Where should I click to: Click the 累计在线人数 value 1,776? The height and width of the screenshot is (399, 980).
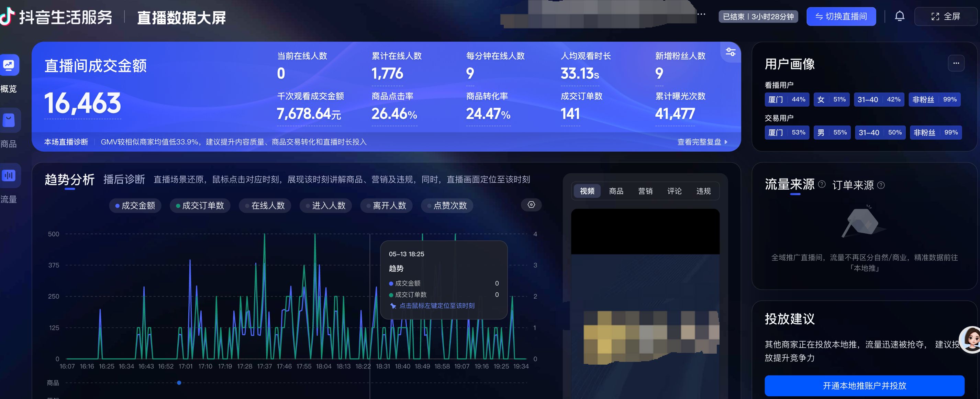point(387,73)
